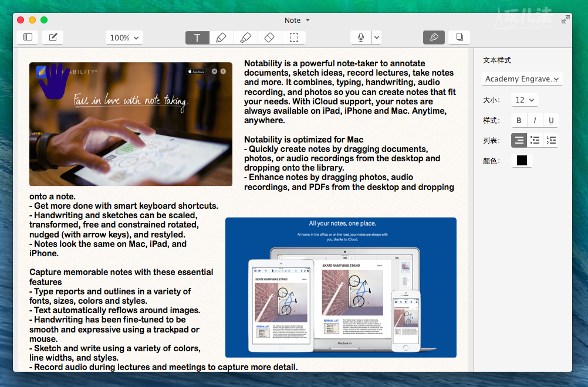
Task: Click inside 'Notability is a powerful note-taker' paragraph
Action: [350, 92]
